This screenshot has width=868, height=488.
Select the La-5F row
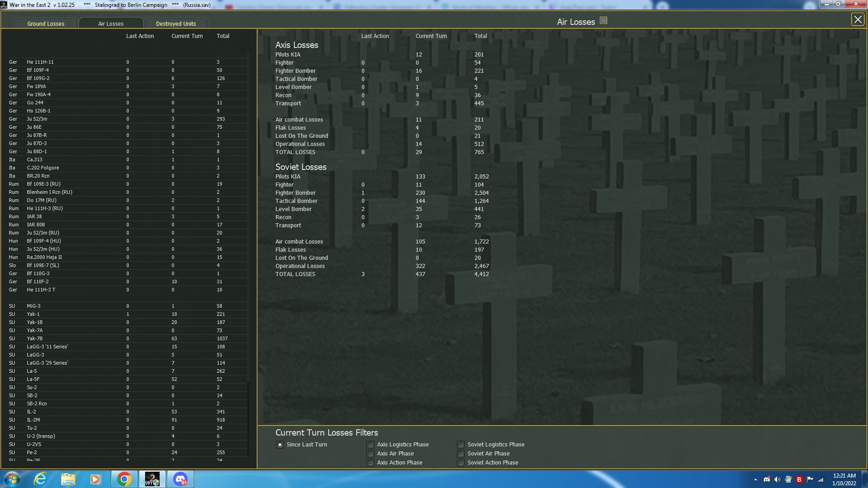point(127,379)
